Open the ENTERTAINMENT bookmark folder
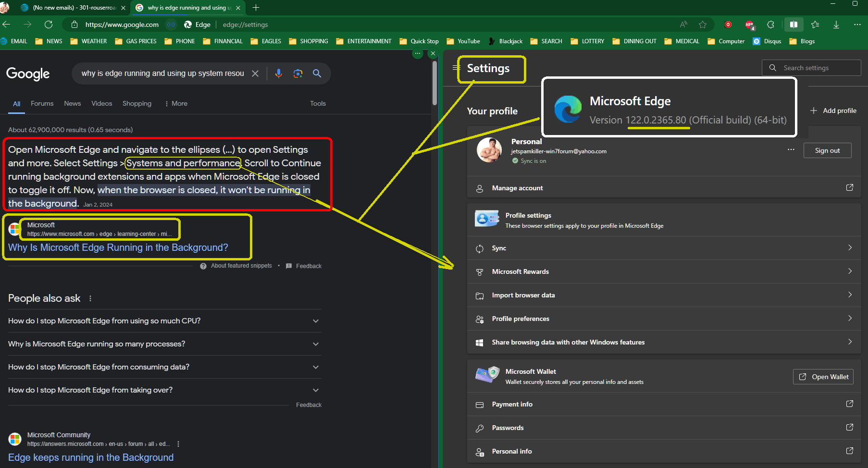868x468 pixels. pos(364,41)
